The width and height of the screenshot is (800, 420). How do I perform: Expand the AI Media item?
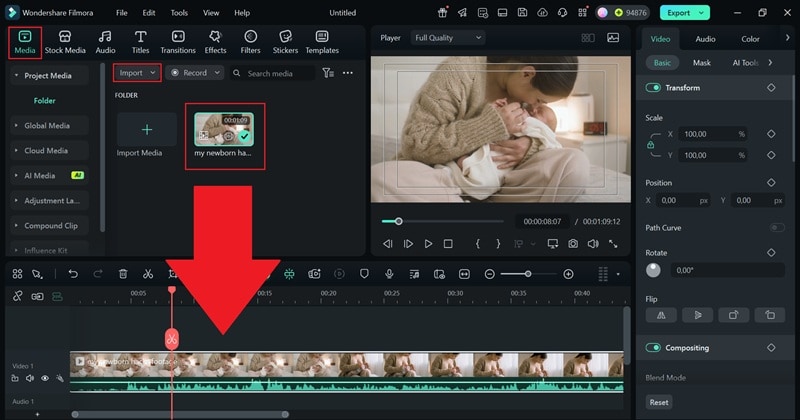click(16, 176)
